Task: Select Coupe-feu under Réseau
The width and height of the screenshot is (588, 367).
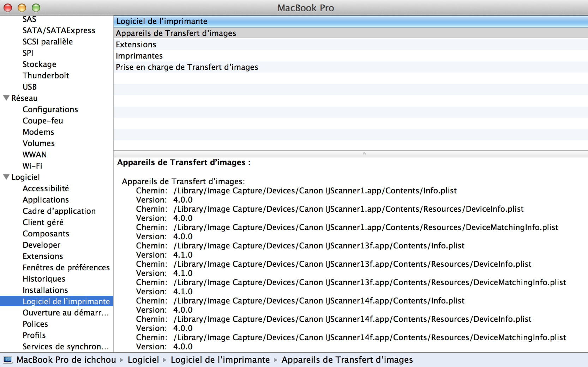Action: click(43, 121)
